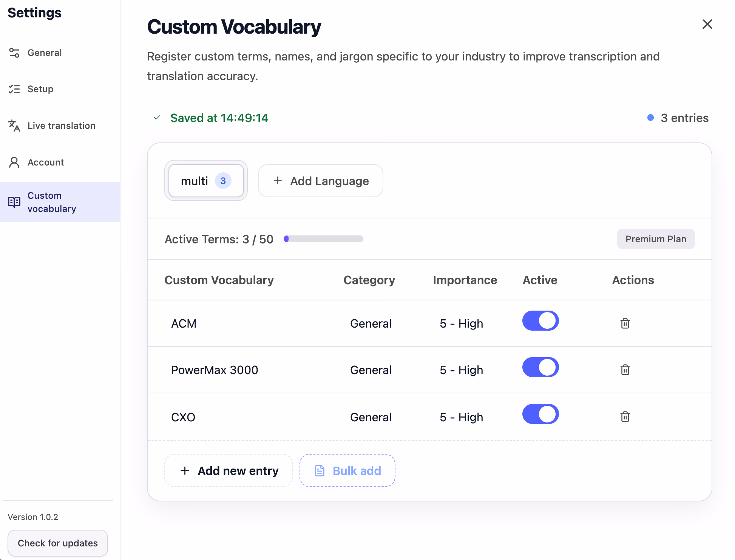This screenshot has height=560, width=735.
Task: Toggle Active switch for ACM
Action: coord(540,321)
